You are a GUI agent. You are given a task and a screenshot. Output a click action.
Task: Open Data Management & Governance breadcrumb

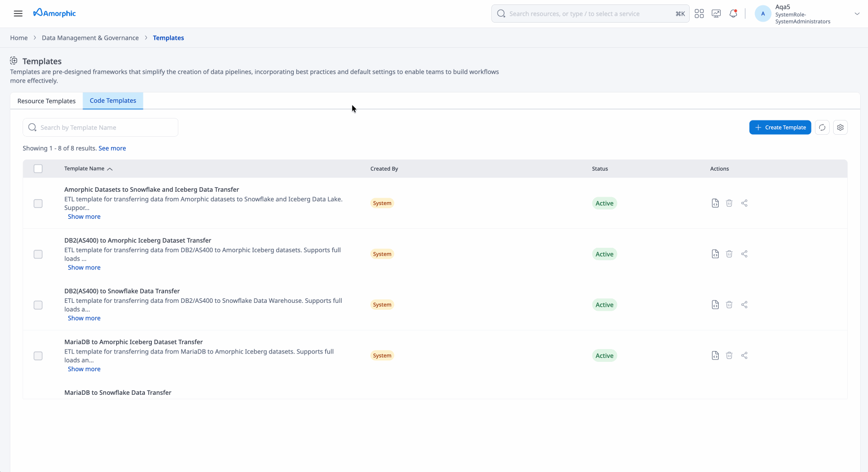point(90,38)
